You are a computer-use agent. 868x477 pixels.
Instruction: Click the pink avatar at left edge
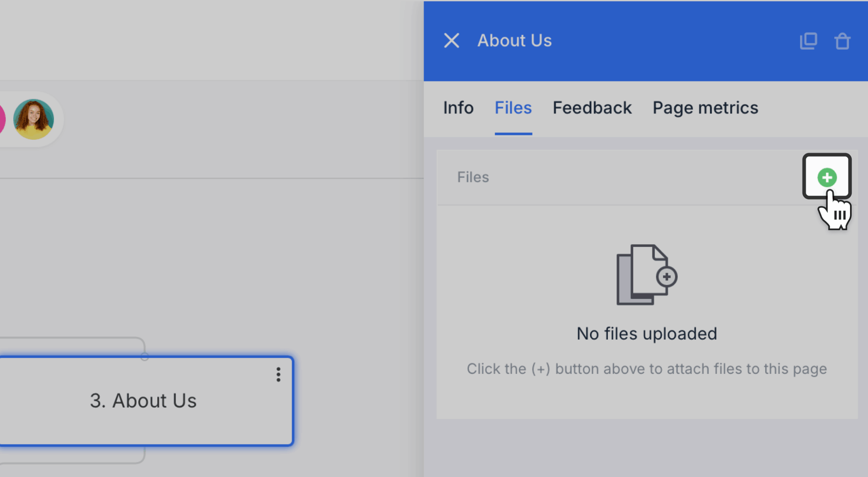point(2,119)
